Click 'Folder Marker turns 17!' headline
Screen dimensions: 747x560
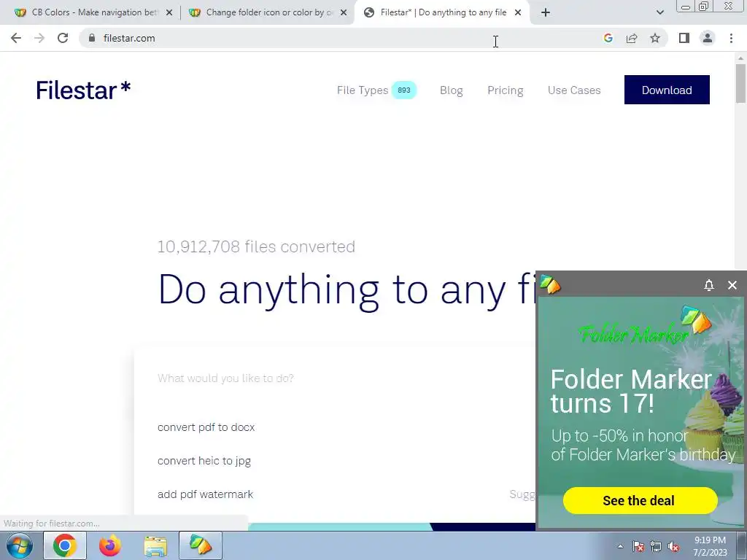tap(631, 392)
